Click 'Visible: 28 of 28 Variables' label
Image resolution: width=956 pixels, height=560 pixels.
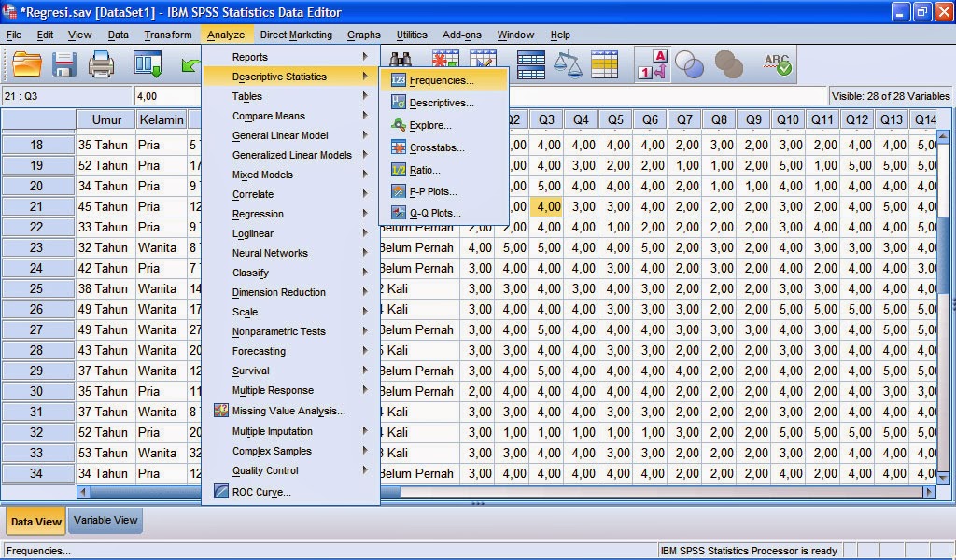coord(891,96)
